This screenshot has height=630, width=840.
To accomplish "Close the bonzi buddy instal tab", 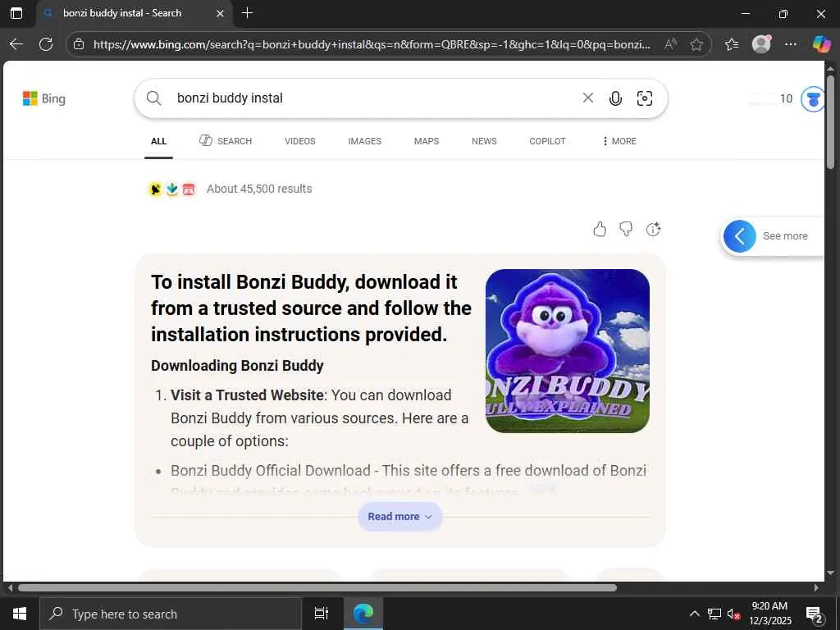I will coord(220,13).
